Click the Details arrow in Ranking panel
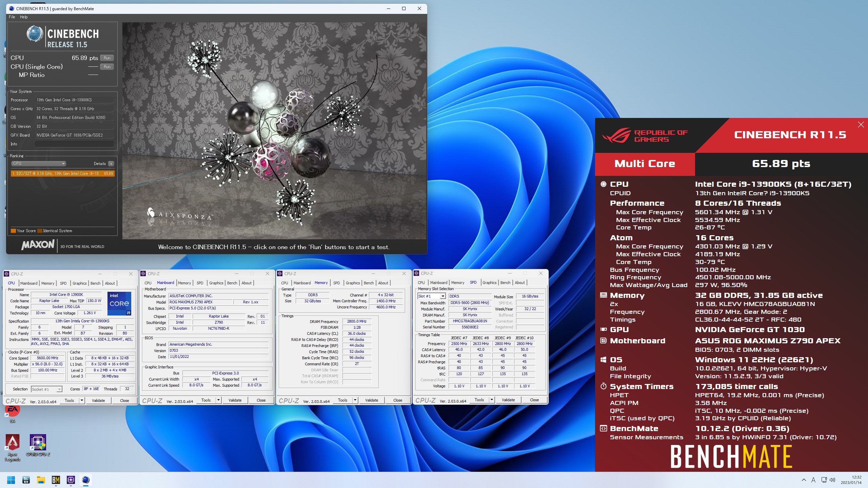 [111, 164]
